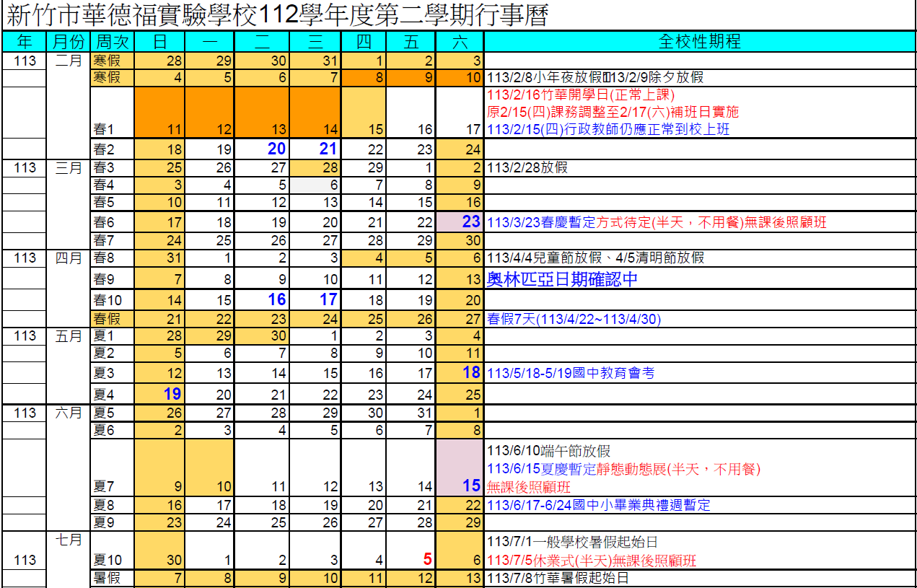Click the note 113/7/1一般學校暑假起始日
The width and height of the screenshot is (917, 588).
click(572, 542)
